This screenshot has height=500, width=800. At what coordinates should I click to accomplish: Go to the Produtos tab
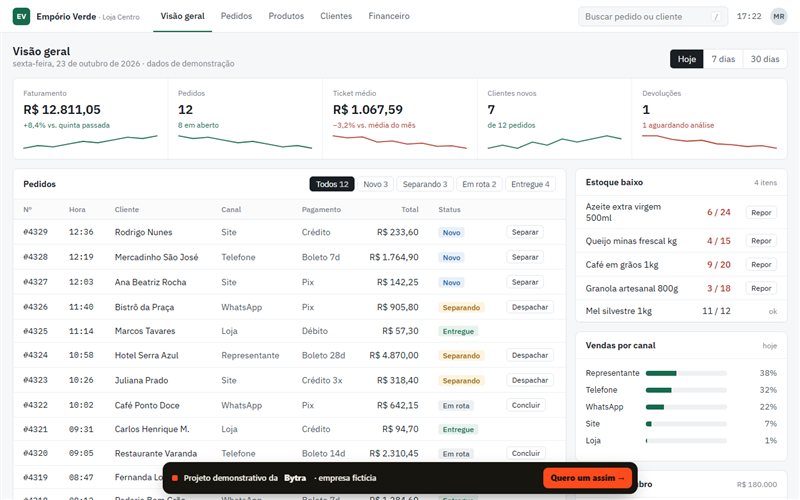pyautogui.click(x=286, y=16)
